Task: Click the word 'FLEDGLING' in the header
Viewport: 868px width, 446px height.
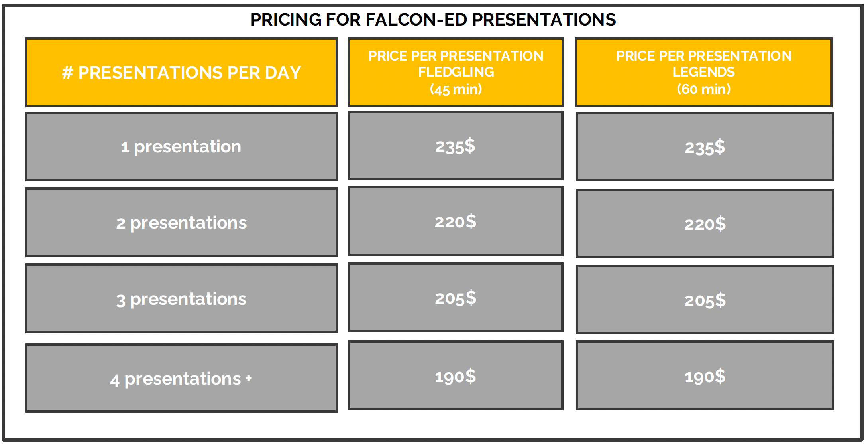Action: click(x=456, y=72)
